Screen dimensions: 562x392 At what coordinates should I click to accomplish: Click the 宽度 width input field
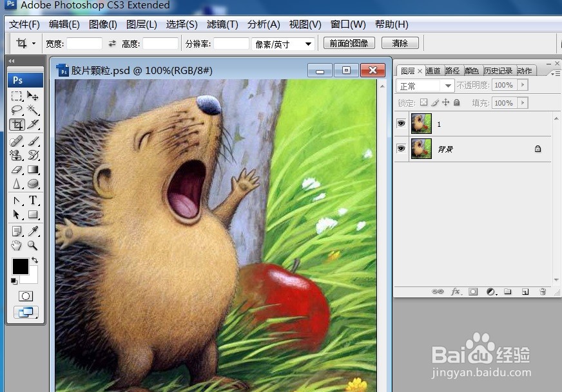(84, 43)
